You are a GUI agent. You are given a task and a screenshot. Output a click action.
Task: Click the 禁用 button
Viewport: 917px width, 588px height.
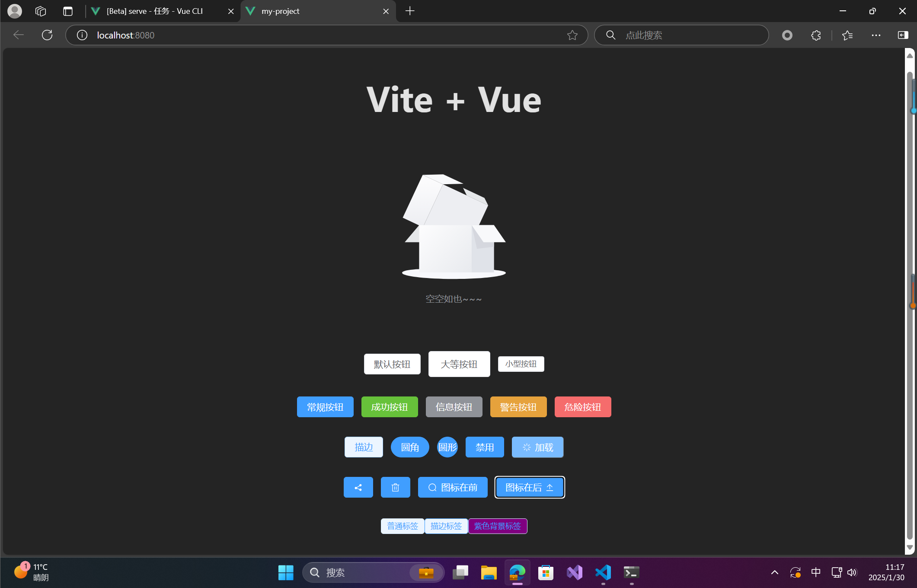485,447
